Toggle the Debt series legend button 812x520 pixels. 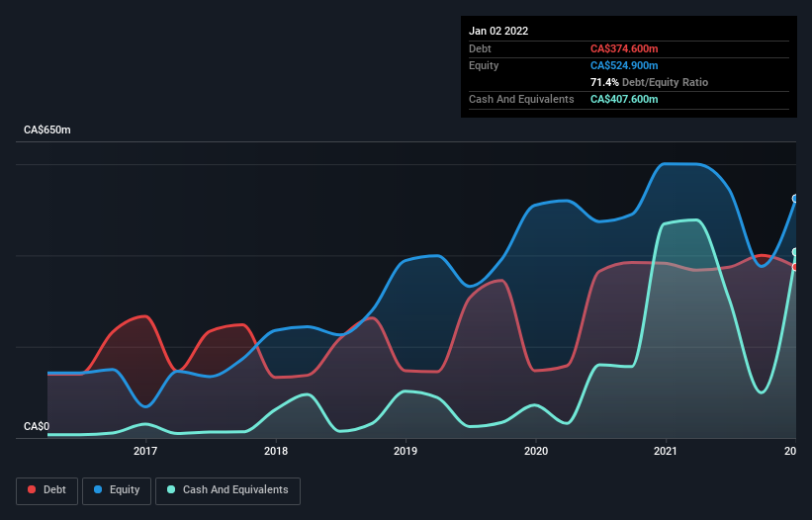pos(47,490)
